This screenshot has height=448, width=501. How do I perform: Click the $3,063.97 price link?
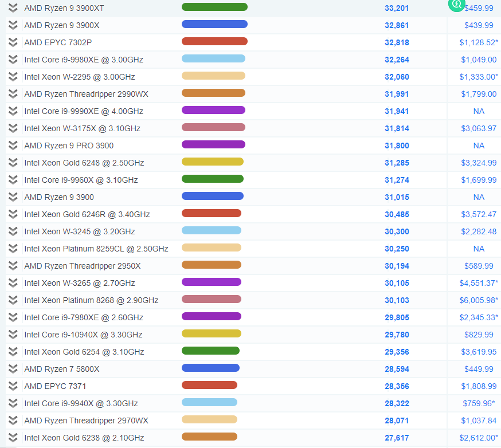tap(479, 128)
